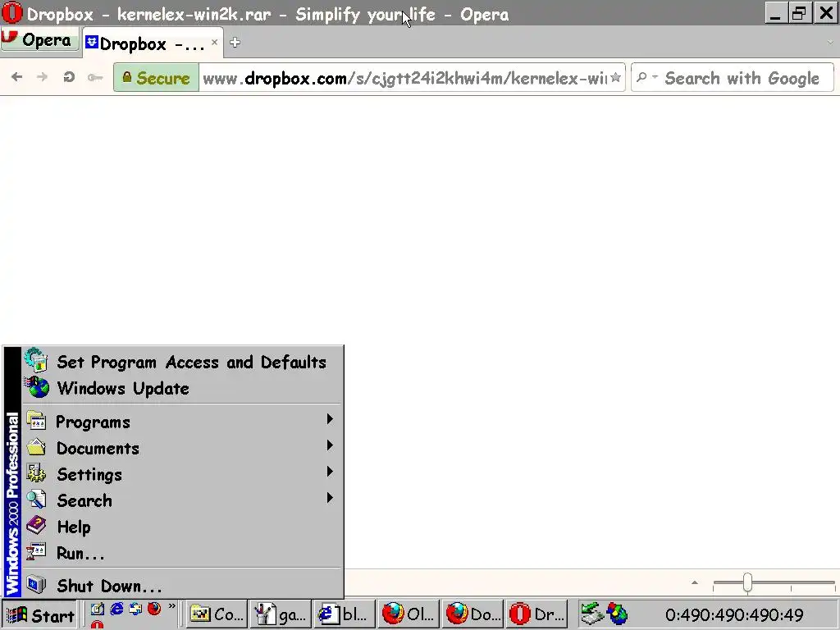Switch to bl... Internet Explorer taskbar window
This screenshot has width=840, height=630.
point(345,614)
